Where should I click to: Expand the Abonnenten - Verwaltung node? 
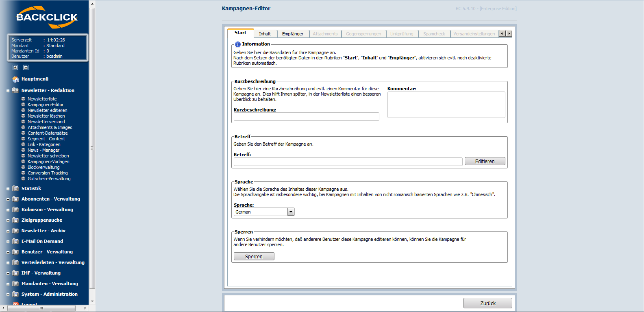pos(8,199)
